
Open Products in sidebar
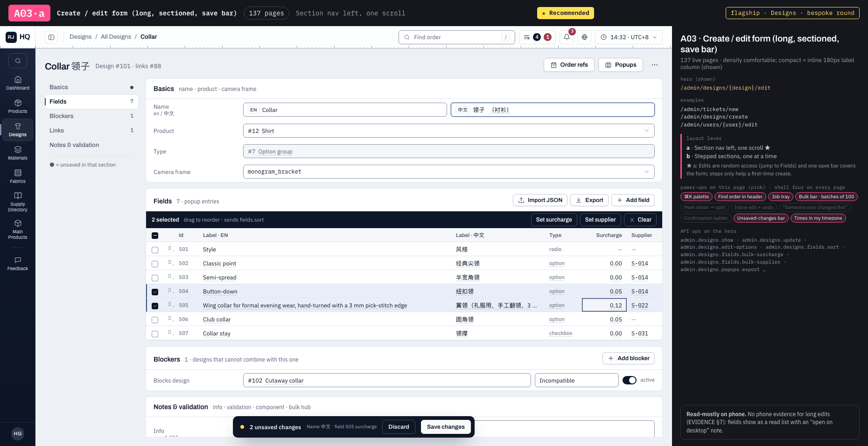coord(18,106)
